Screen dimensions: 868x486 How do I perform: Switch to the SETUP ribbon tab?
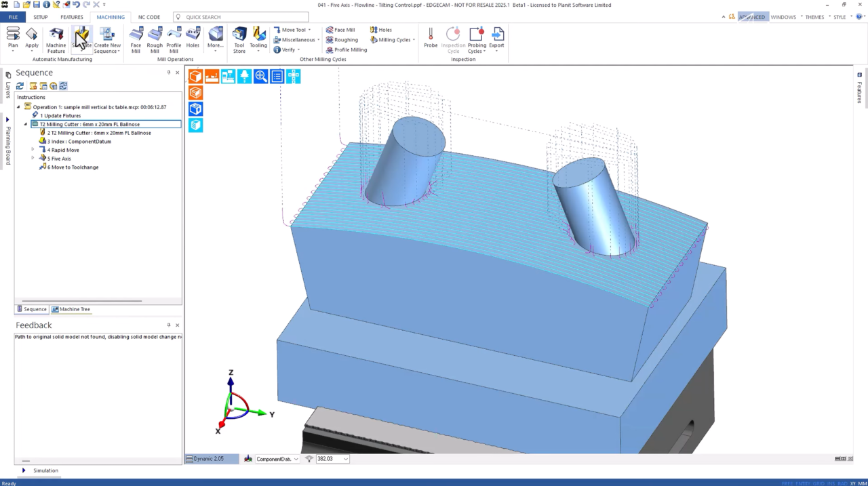(41, 17)
